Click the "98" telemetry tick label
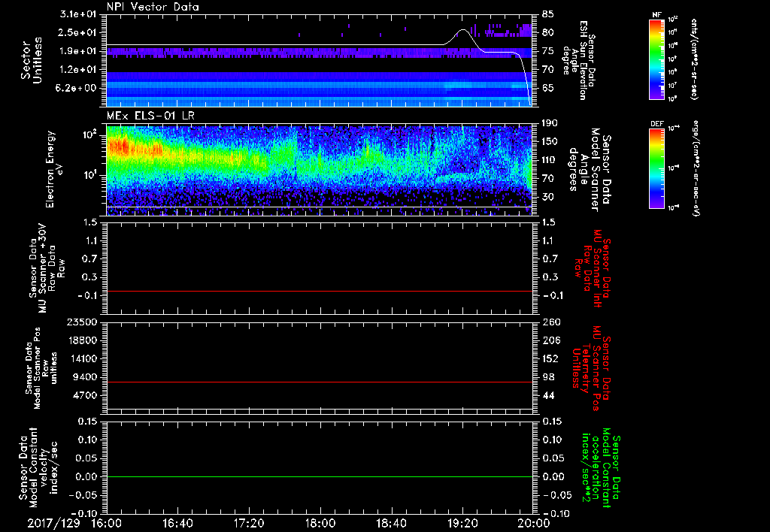Viewport: 770px width, 532px height. (x=548, y=377)
